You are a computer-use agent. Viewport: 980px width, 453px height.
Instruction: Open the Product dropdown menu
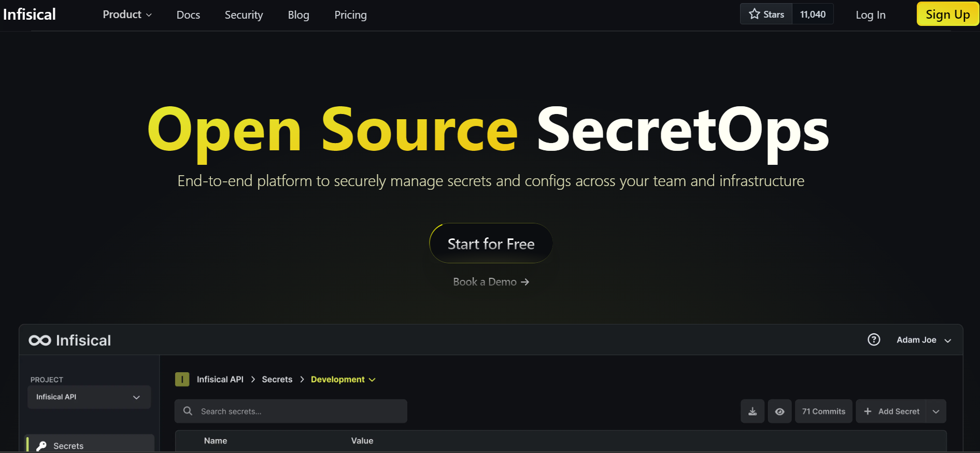[127, 15]
